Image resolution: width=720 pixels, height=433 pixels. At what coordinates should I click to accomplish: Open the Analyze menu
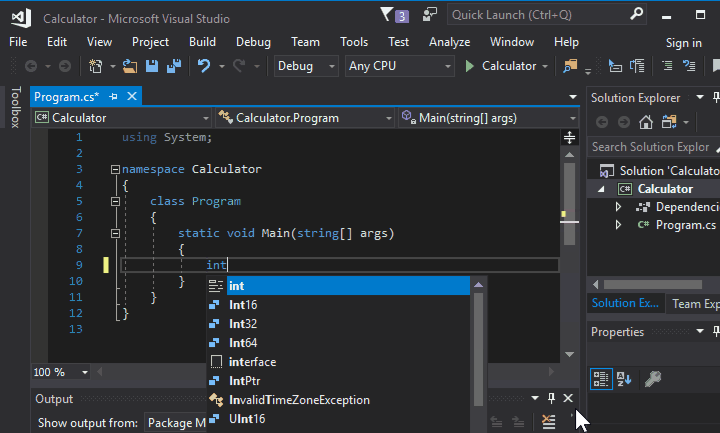click(449, 42)
